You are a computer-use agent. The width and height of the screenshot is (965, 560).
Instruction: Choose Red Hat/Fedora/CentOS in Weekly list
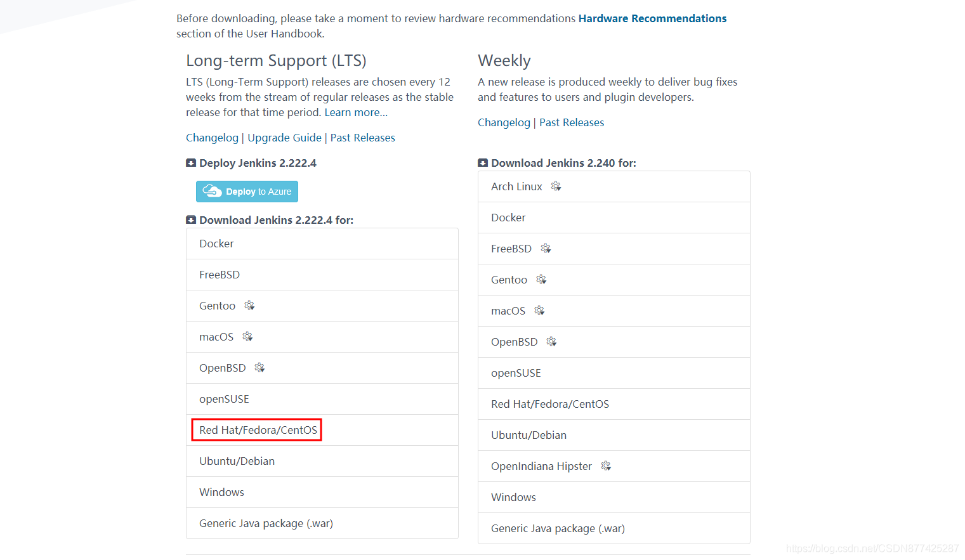pyautogui.click(x=614, y=404)
